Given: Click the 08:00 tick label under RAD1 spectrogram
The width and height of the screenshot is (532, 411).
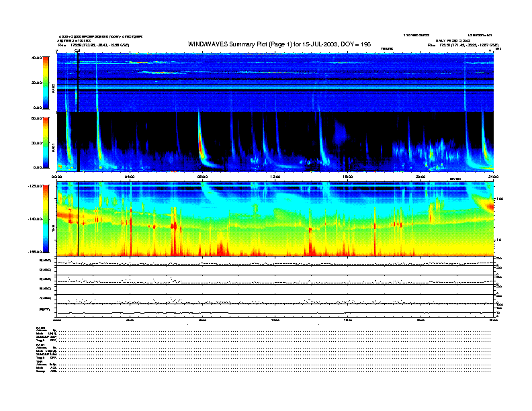Looking at the screenshot, I should (x=202, y=177).
